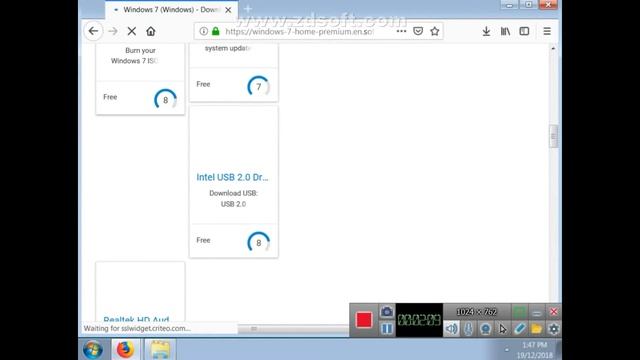Screen dimensions: 640x360
Task: Click the vertical scrollbar thumb
Action: pos(553,137)
